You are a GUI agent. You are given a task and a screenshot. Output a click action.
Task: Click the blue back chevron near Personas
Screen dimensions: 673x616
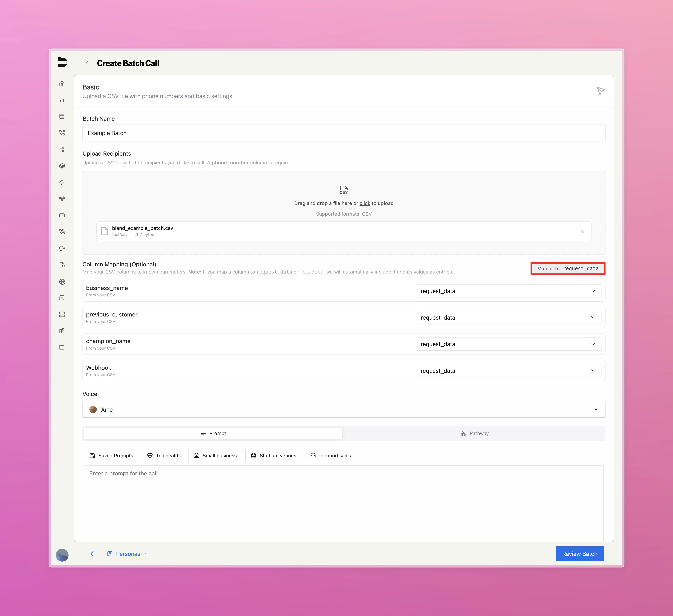(x=92, y=554)
